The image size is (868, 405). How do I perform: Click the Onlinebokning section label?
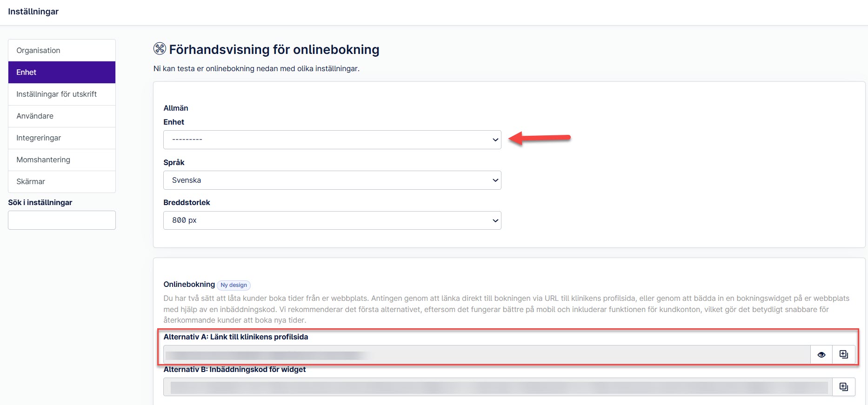click(189, 284)
